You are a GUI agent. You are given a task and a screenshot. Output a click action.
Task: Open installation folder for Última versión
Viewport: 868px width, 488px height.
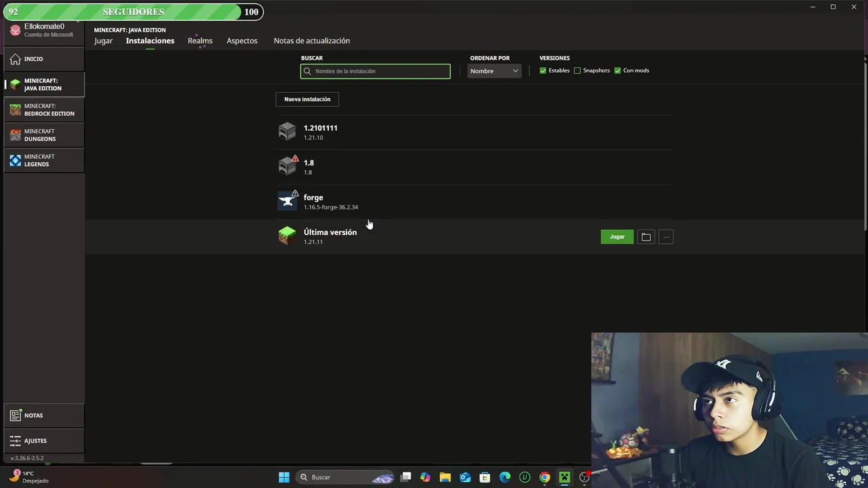click(x=646, y=237)
